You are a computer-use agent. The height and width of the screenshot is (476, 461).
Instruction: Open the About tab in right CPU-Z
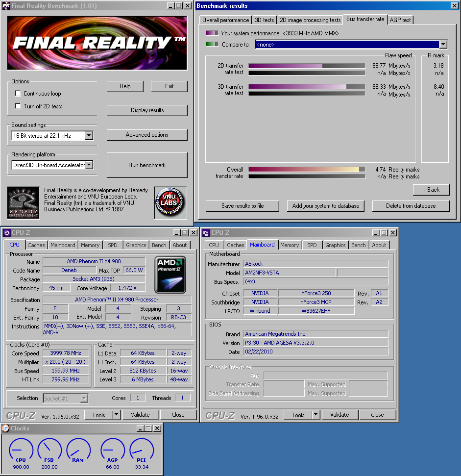379,245
